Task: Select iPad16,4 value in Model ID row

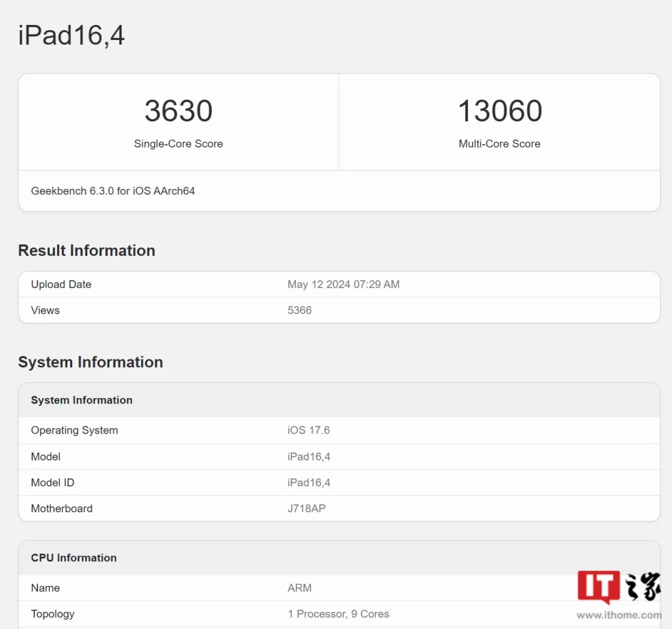Action: [309, 483]
